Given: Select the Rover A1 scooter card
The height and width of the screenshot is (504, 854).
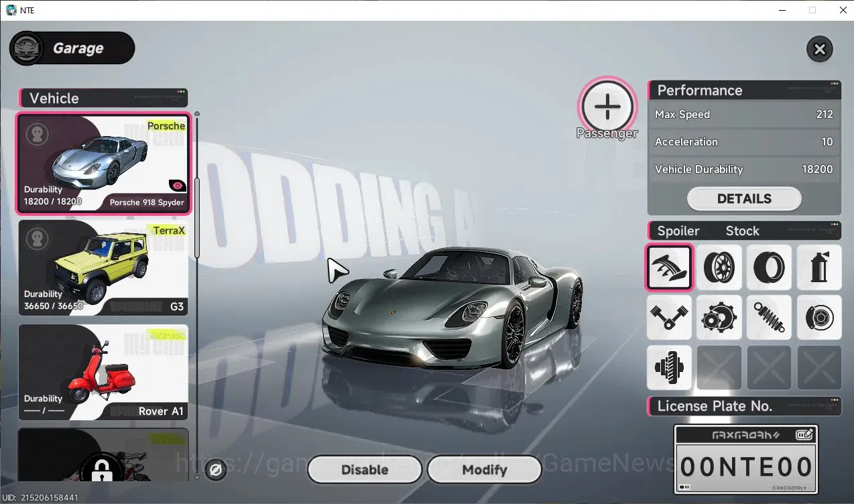Looking at the screenshot, I should 103,373.
